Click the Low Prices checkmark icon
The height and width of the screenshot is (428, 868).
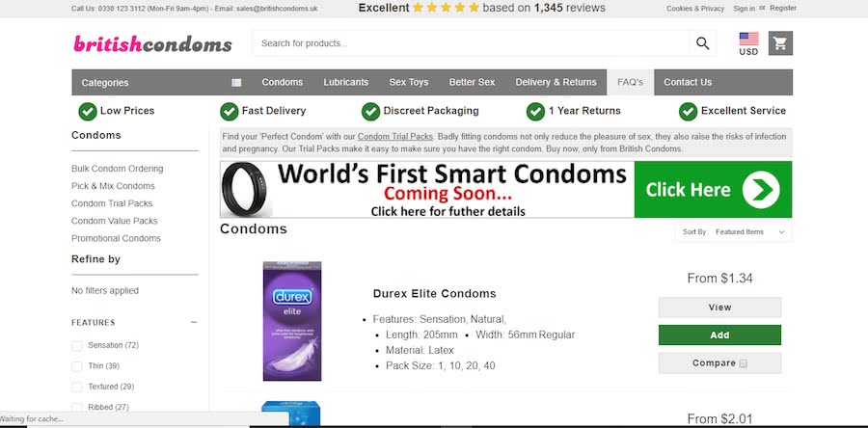(x=88, y=111)
